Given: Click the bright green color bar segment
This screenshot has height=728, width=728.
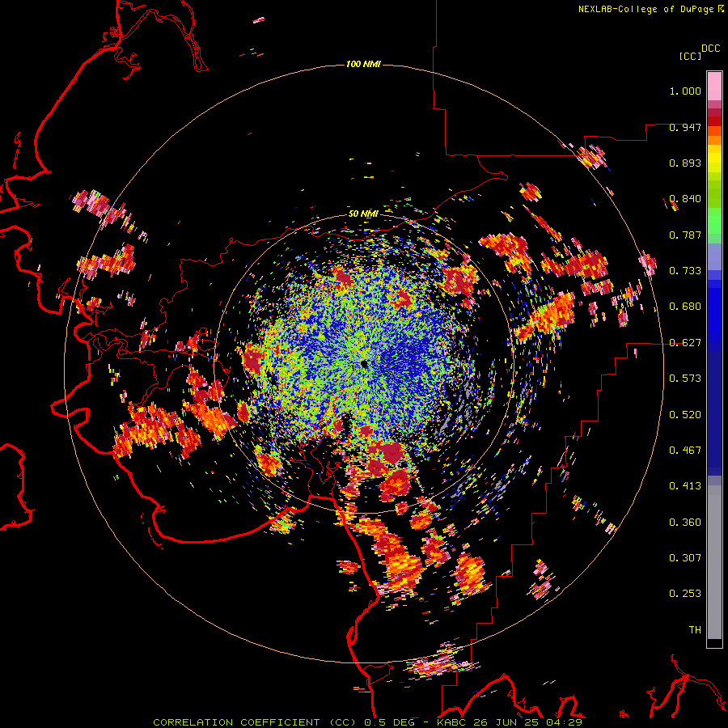Looking at the screenshot, I should (x=714, y=221).
